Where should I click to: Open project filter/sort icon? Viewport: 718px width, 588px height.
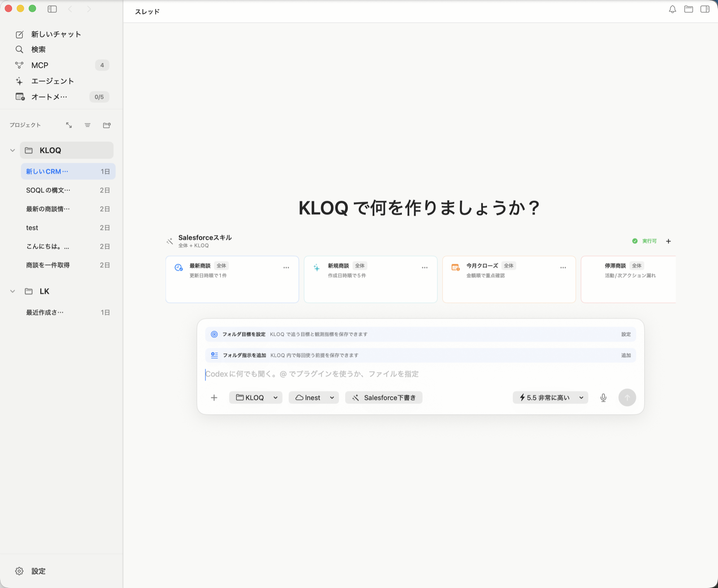88,125
